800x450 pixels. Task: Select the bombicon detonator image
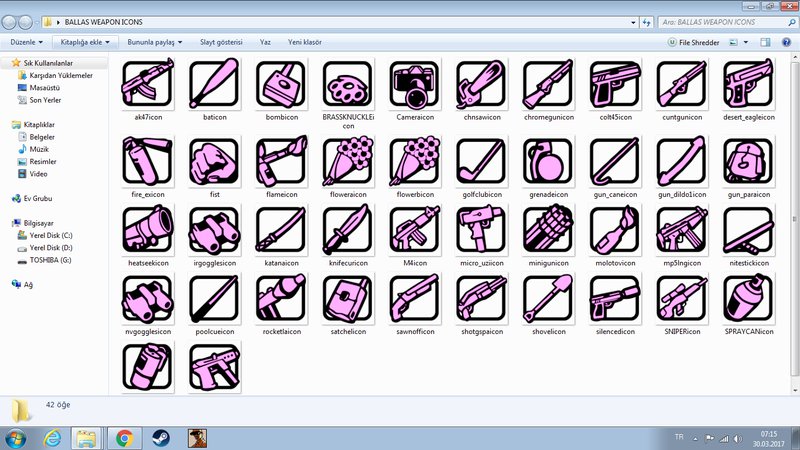coord(281,84)
